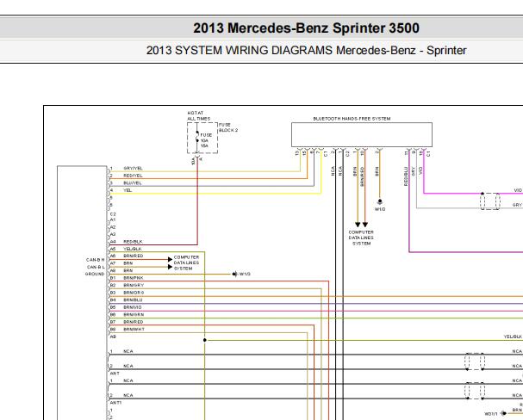Click the 'W1/3' ground label on the A8 wire

pyautogui.click(x=245, y=274)
